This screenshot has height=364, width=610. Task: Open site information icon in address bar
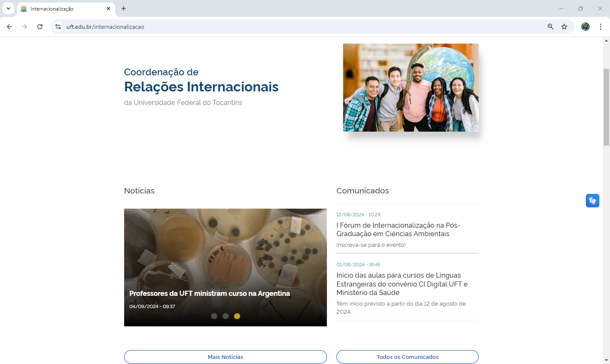pos(58,27)
